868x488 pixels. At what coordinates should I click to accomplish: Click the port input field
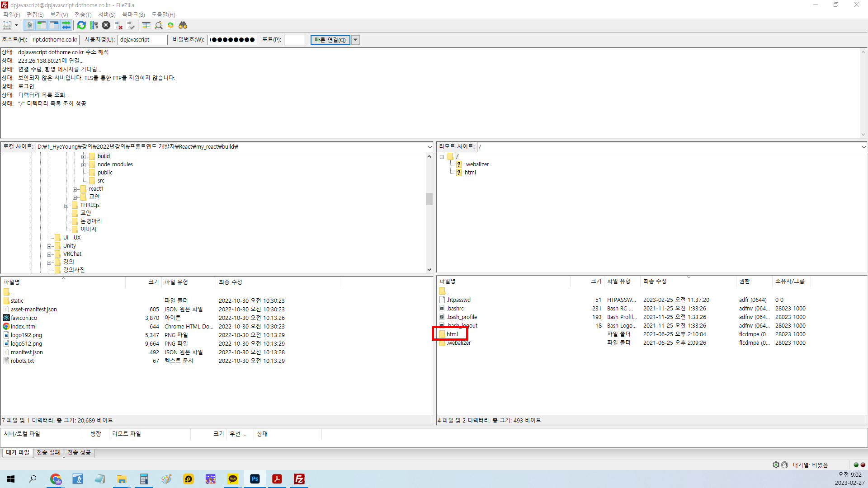point(294,40)
